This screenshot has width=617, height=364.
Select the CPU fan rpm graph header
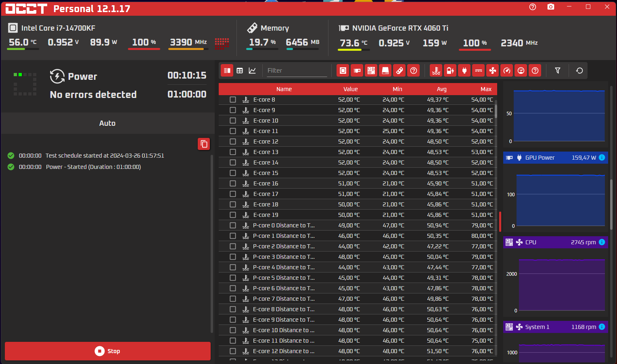click(x=556, y=242)
